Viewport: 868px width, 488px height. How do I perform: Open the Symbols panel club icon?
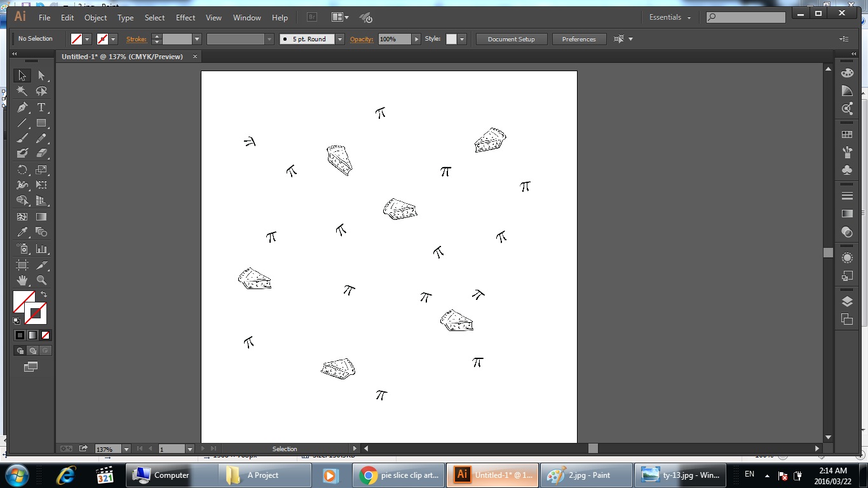pos(847,170)
